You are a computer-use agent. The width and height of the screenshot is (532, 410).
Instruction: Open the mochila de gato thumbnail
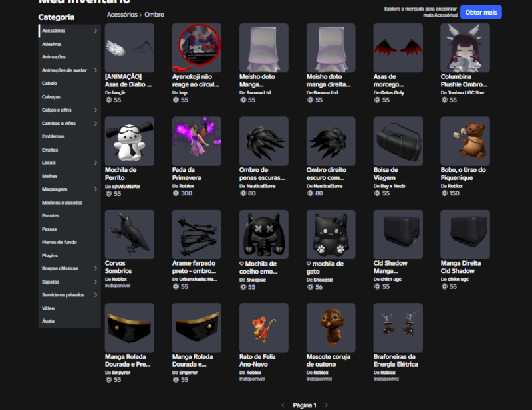[x=331, y=235]
